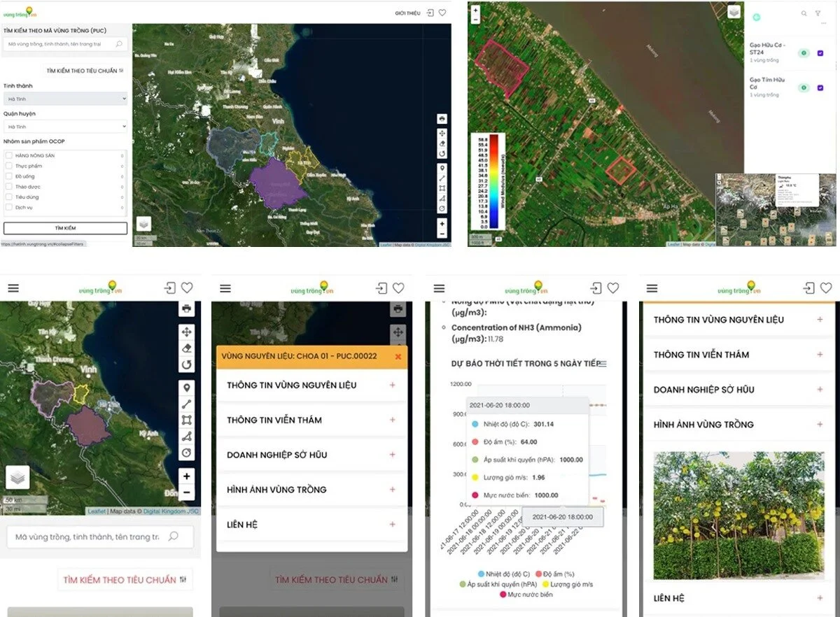
Task: Click desktop PUC search input field
Action: click(x=65, y=43)
